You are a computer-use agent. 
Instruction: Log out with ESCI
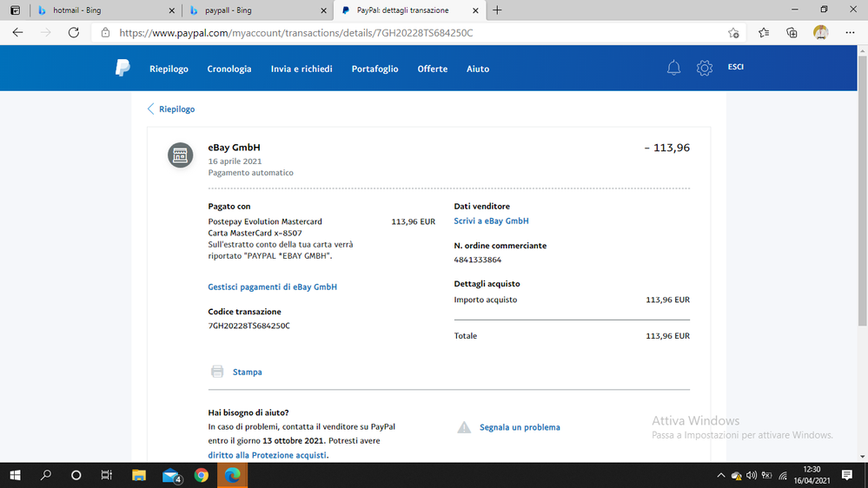click(x=736, y=66)
